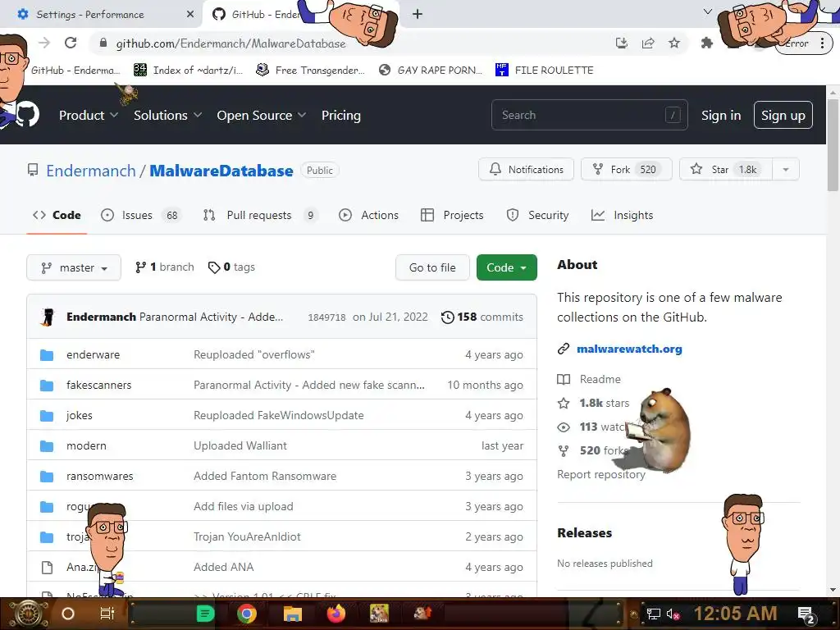Image resolution: width=840 pixels, height=630 pixels.
Task: Open the Index of ~dartz bookmark
Action: (x=188, y=71)
